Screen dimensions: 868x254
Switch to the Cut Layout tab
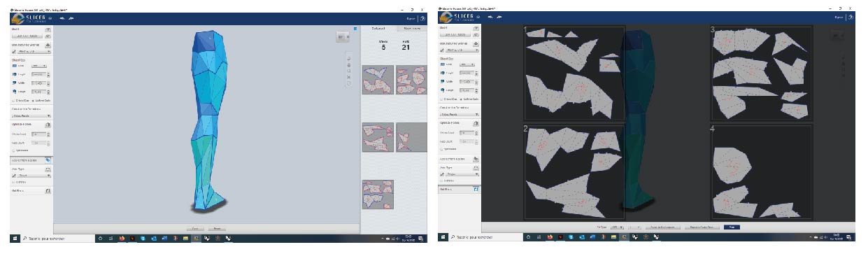coord(379,29)
